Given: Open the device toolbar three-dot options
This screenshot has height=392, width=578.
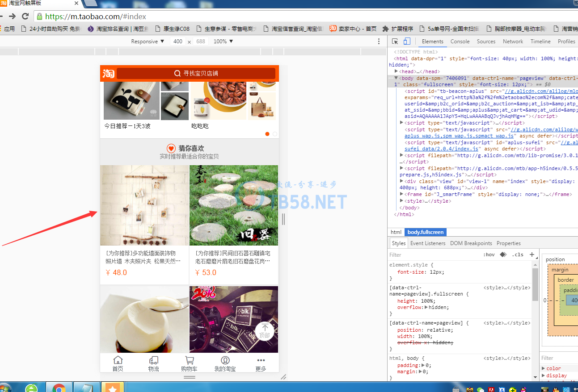Looking at the screenshot, I should click(379, 42).
